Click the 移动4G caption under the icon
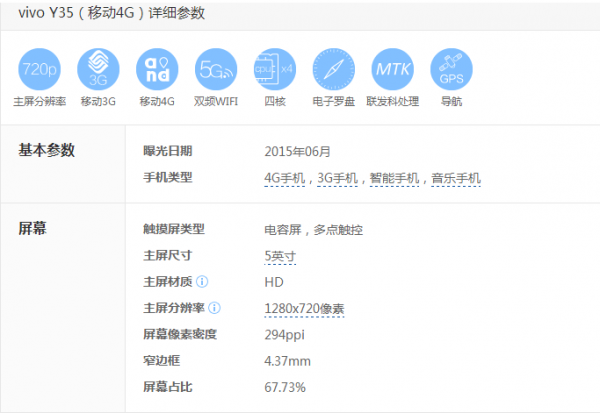This screenshot has height=413, width=600. (x=157, y=101)
